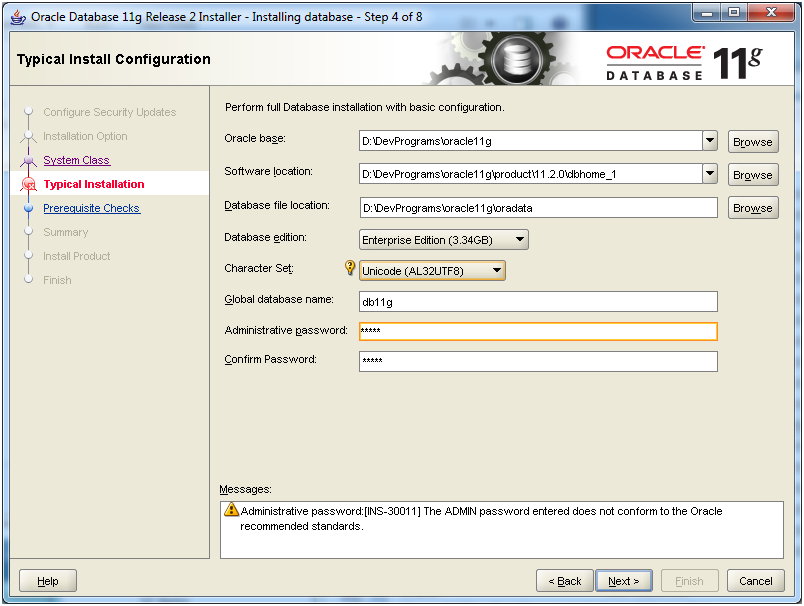Go back with the Back button
The image size is (804, 606).
point(565,581)
